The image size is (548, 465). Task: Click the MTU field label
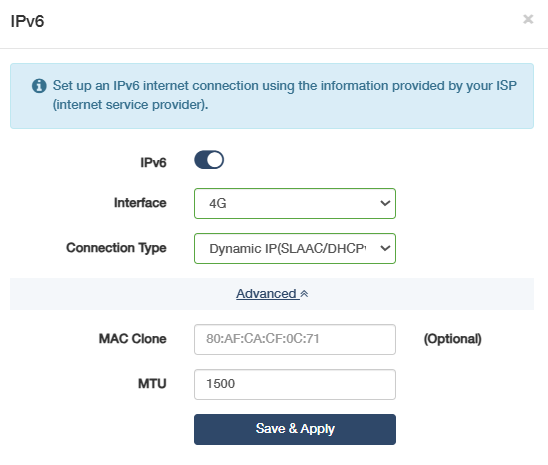152,384
